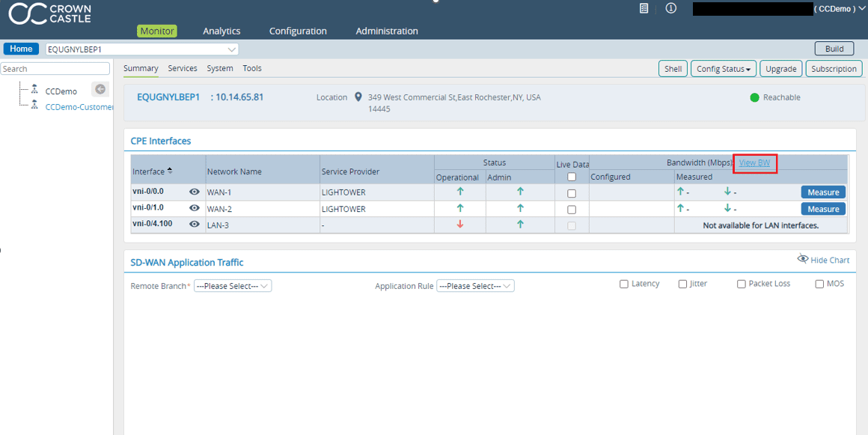Click Measure for WAN-1 interface

pos(822,192)
